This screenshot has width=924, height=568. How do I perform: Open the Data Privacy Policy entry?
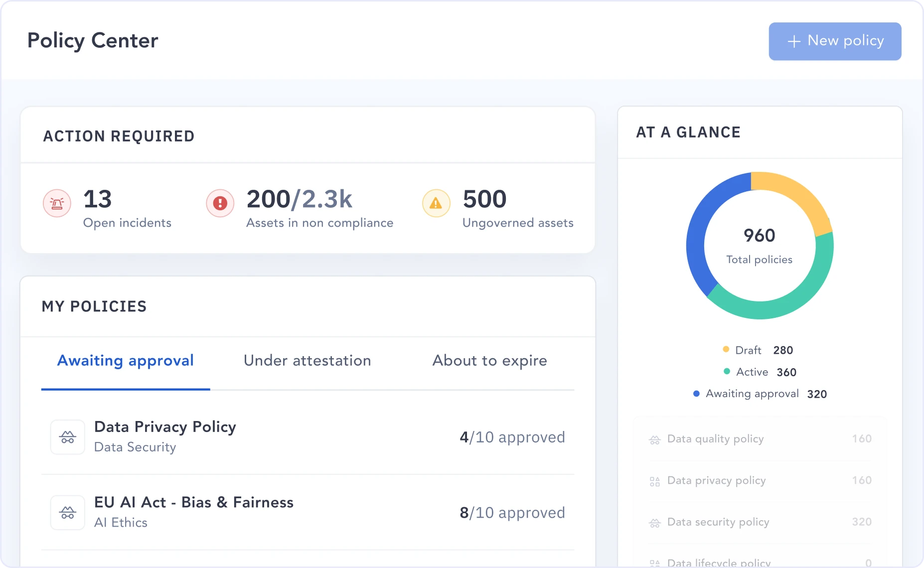tap(308, 437)
